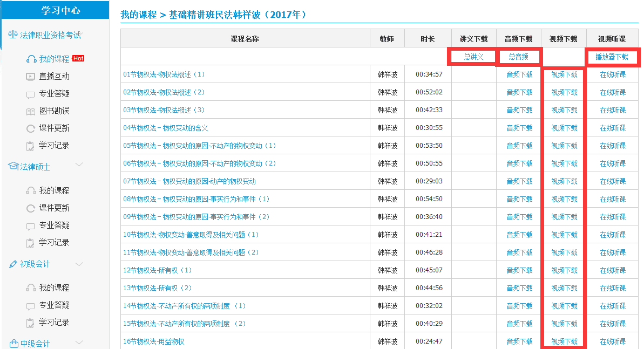Click the play-screen icon next to 直播互动
Image resolution: width=644 pixels, height=349 pixels.
31,77
